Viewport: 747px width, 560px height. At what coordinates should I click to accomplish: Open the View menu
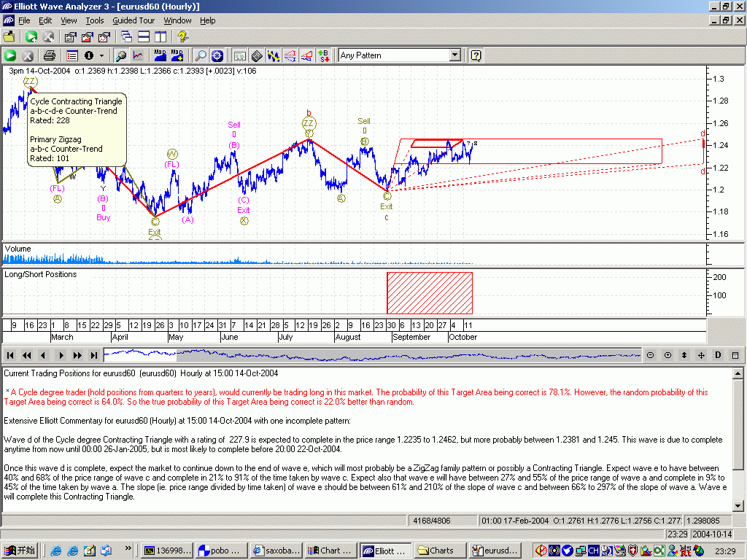point(69,20)
